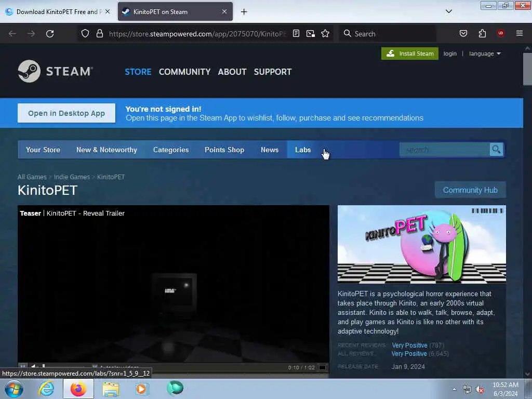List all tabs dropdown chevron
The width and height of the screenshot is (532, 399).
tap(448, 11)
